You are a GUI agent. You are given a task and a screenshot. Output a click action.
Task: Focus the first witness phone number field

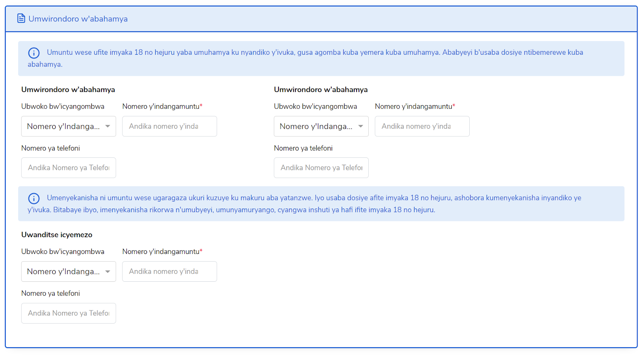pyautogui.click(x=68, y=168)
